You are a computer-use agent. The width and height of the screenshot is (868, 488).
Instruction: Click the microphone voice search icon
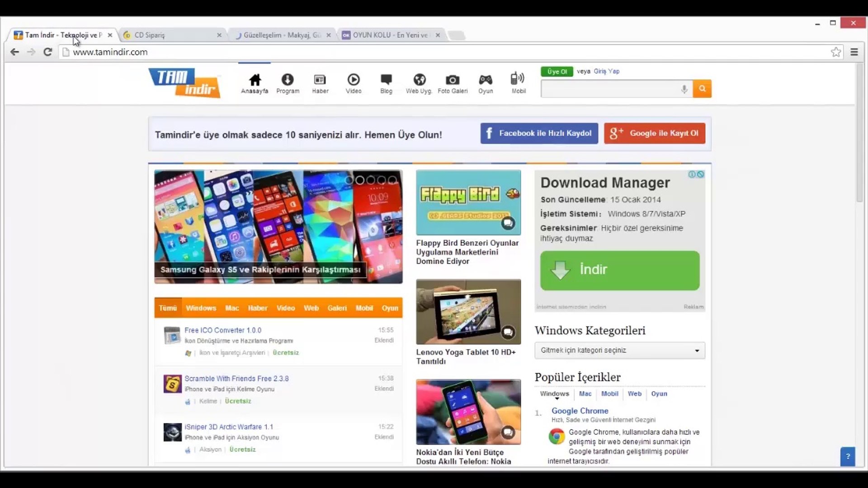[684, 89]
